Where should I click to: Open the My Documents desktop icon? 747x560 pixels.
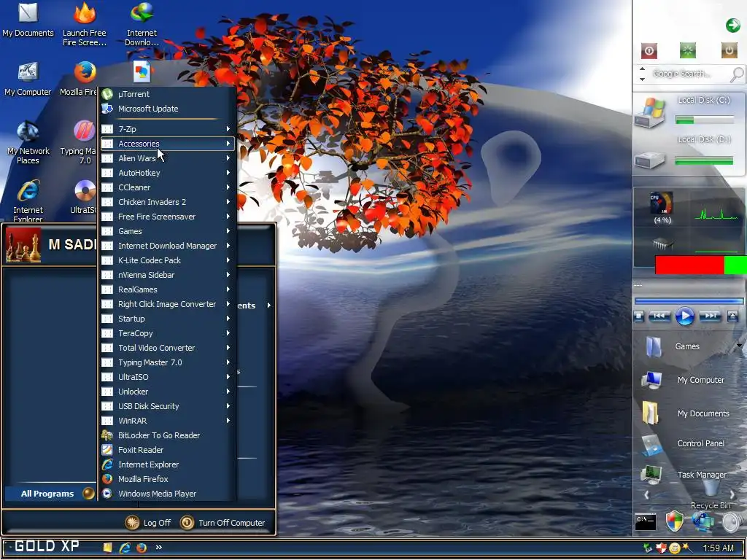point(28,19)
